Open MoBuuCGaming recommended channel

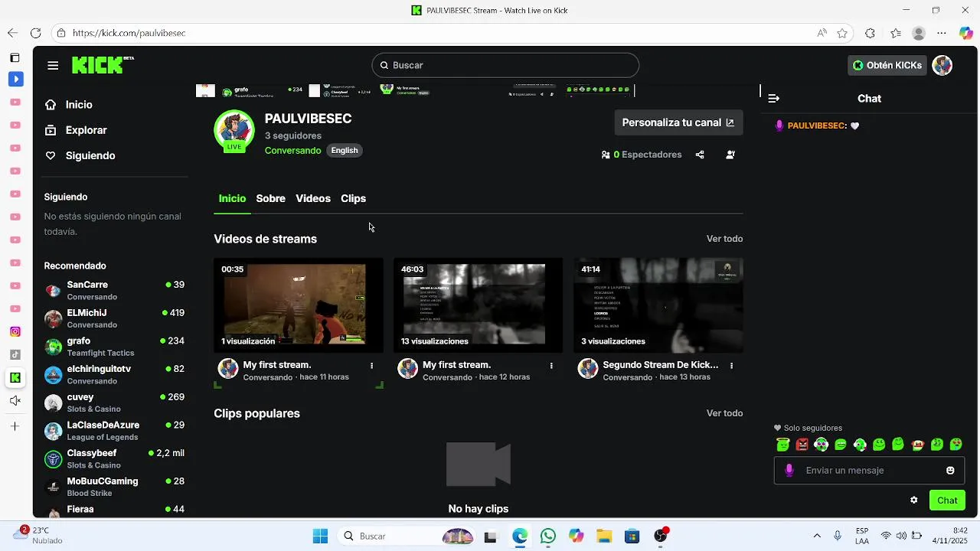click(x=114, y=487)
